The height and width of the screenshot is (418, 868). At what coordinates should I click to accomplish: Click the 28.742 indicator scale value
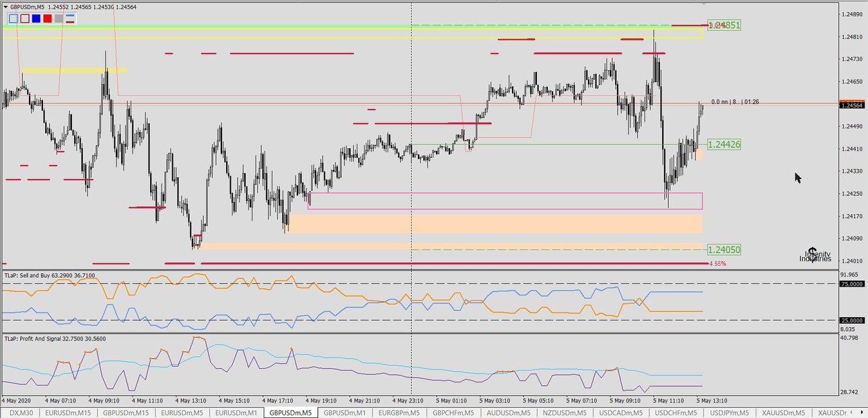pyautogui.click(x=850, y=392)
